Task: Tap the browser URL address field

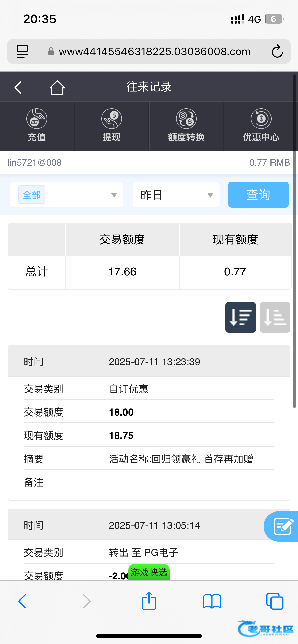Action: (154, 52)
